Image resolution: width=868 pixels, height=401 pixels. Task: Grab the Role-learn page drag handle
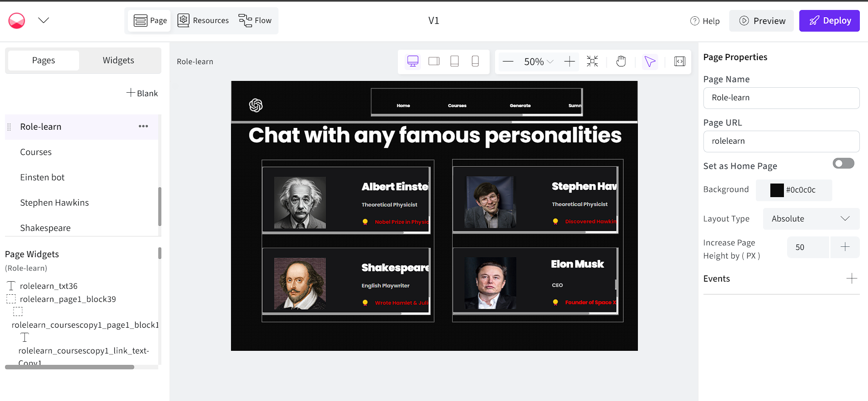tap(9, 127)
